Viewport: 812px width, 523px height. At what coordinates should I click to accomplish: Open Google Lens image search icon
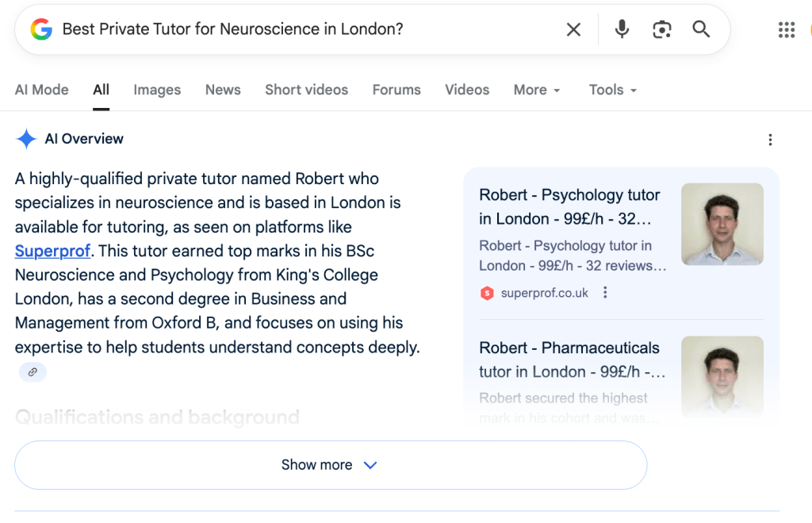(661, 29)
